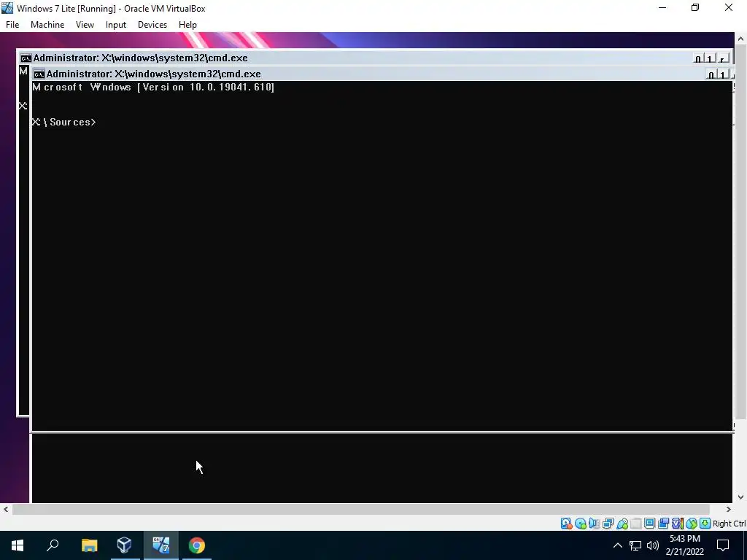Click the vertical scrollbar down arrow
The width and height of the screenshot is (747, 560).
pos(740,497)
